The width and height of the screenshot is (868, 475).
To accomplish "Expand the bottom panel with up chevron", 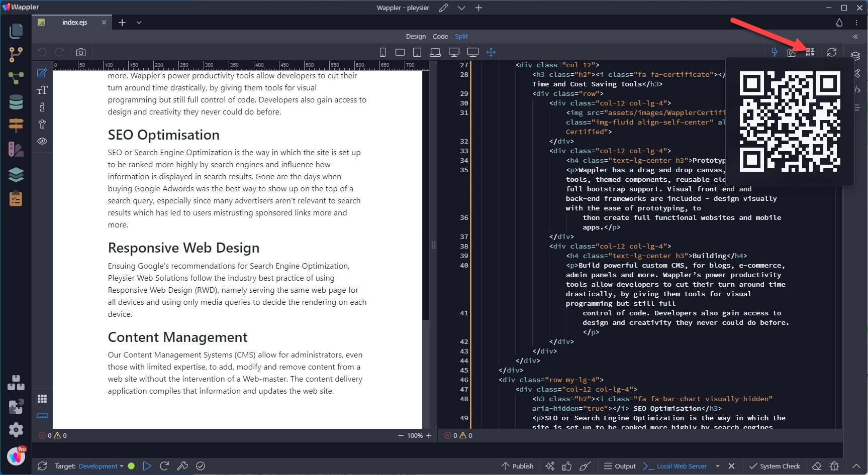I will [x=856, y=466].
